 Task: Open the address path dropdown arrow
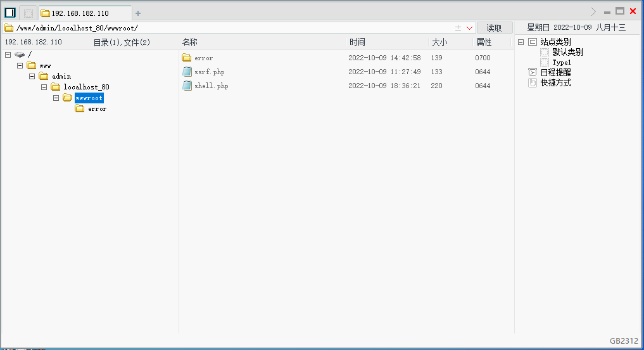tap(470, 28)
